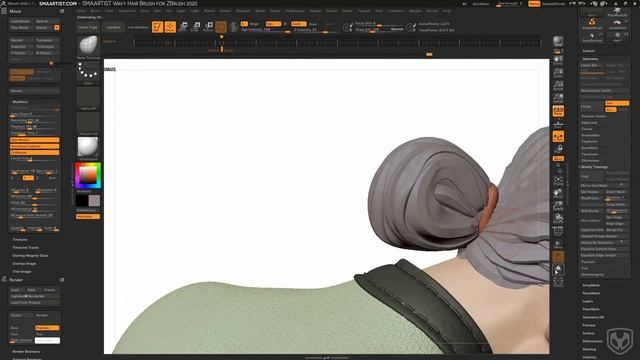640x360 pixels.
Task: Select the gyro sphere icon on top shelf
Action: tap(221, 27)
